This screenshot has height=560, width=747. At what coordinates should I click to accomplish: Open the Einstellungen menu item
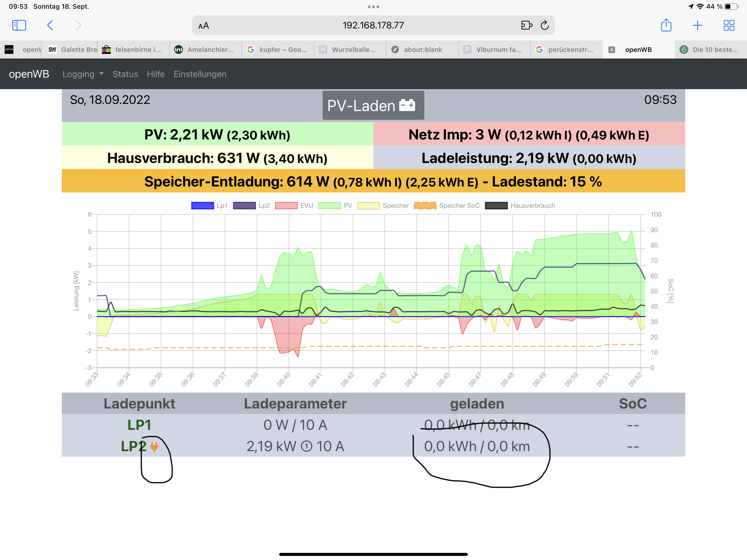200,74
